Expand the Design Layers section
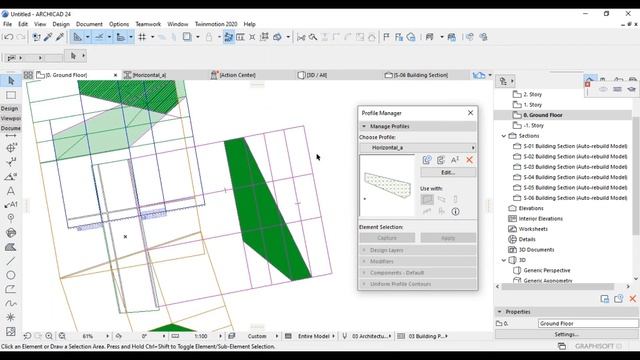This screenshot has width=640, height=360. point(418,250)
